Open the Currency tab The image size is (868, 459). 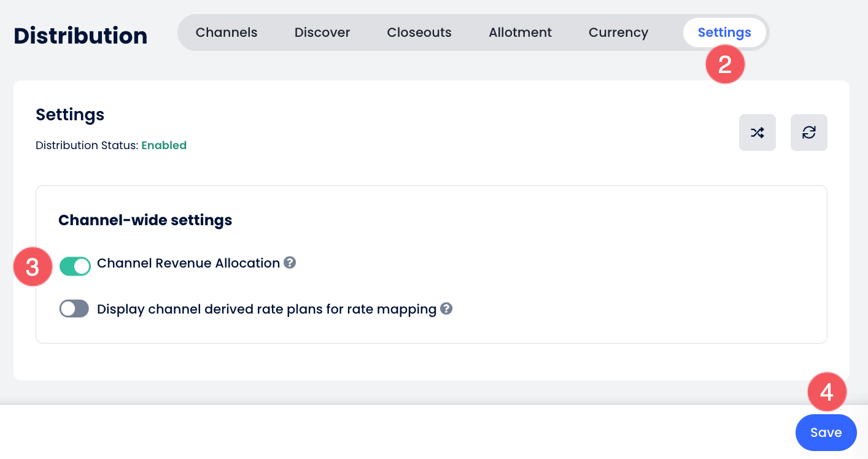[618, 33]
